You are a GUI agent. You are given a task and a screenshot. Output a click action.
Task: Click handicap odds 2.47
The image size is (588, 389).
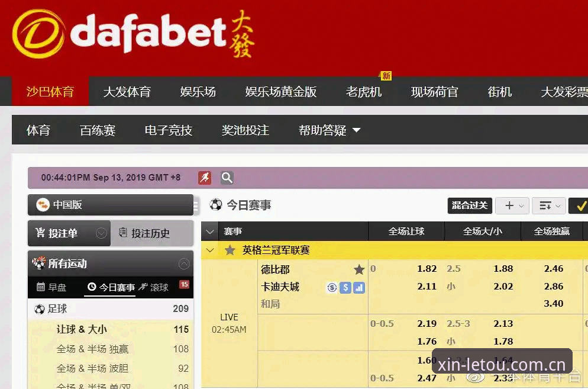[x=427, y=378]
